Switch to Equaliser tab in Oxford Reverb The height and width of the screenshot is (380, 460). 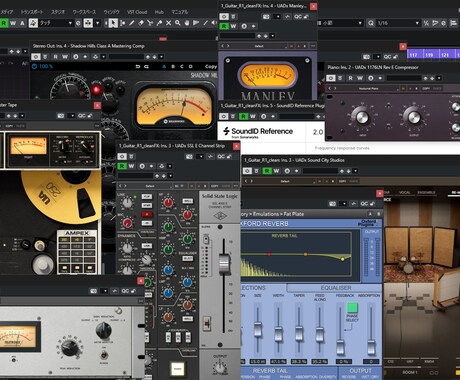point(336,288)
